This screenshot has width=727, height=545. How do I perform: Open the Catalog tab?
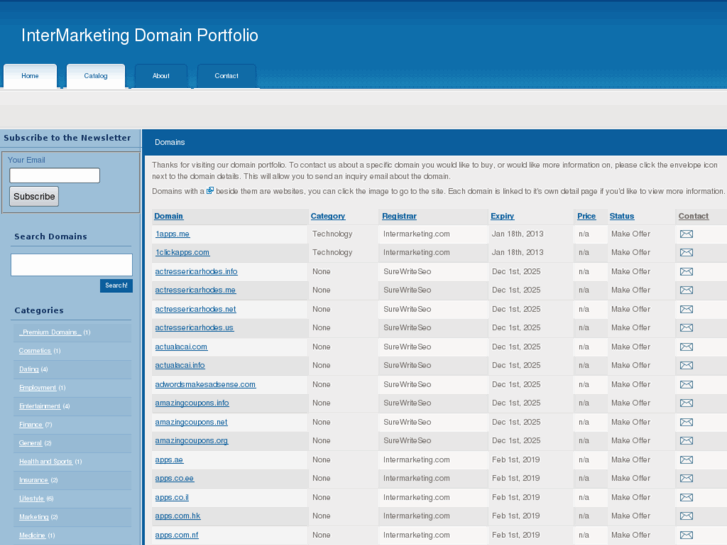[96, 76]
